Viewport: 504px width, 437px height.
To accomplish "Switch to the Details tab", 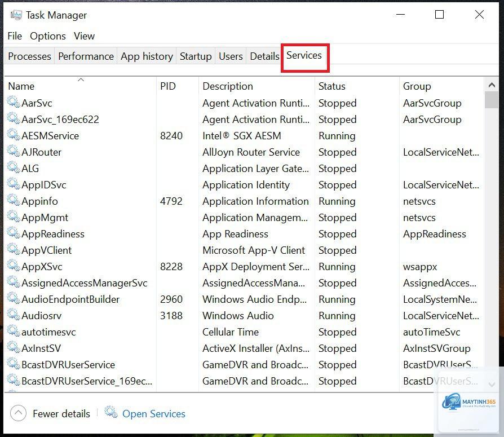I will (264, 56).
